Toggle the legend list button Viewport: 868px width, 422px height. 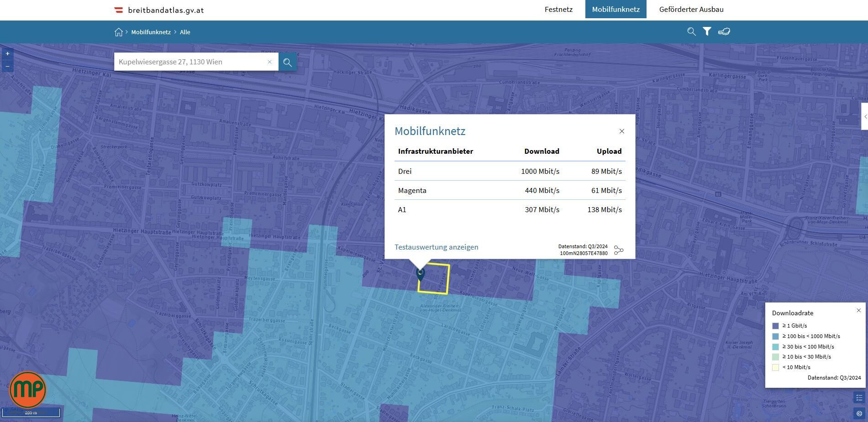click(x=859, y=398)
